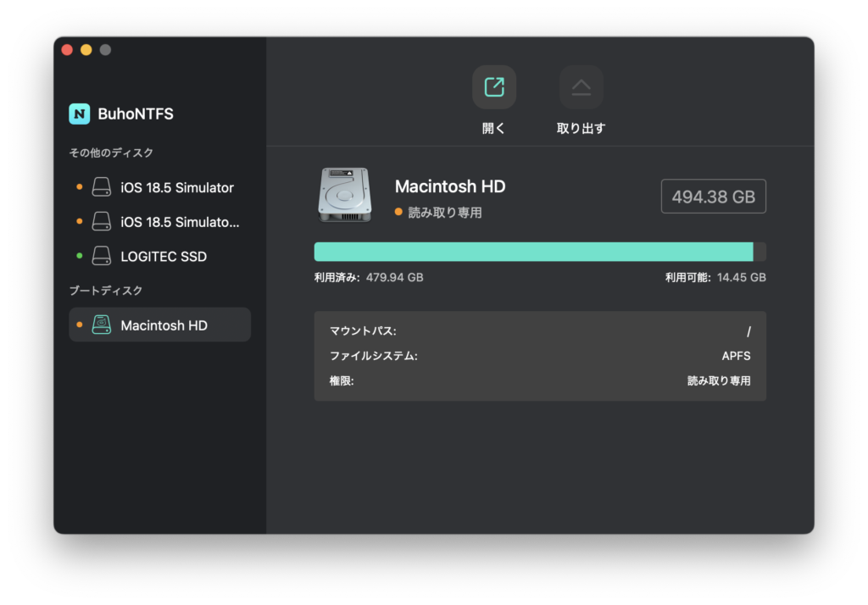Click 利用済み: 479.94 GB text
Image resolution: width=868 pixels, height=605 pixels.
pyautogui.click(x=369, y=277)
